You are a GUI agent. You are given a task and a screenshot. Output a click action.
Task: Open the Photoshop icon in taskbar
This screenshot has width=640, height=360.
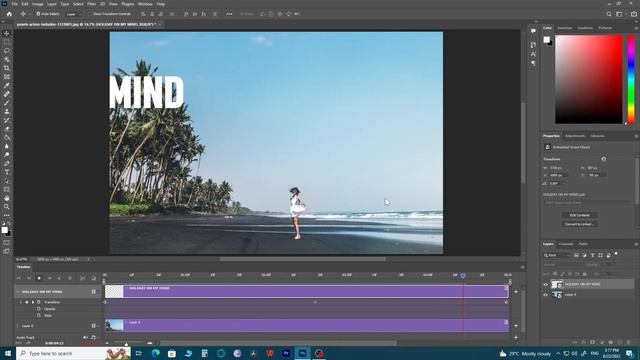(x=302, y=353)
